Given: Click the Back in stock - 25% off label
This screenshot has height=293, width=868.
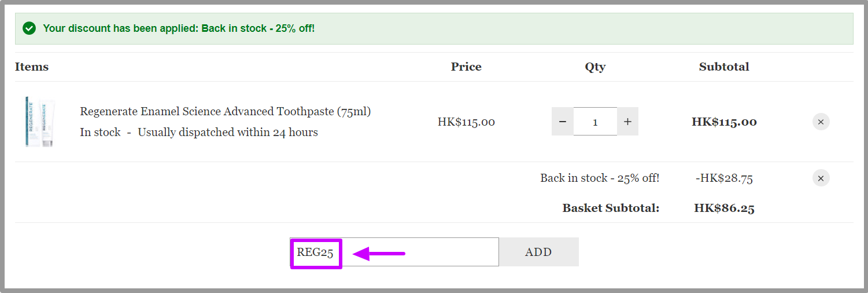Looking at the screenshot, I should click(600, 178).
